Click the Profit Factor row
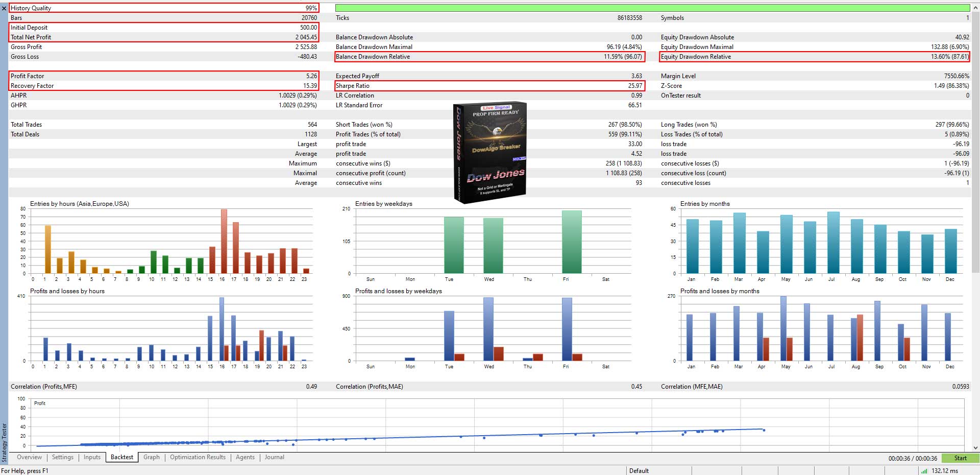Viewport: 980px width, 475px height. tap(163, 76)
